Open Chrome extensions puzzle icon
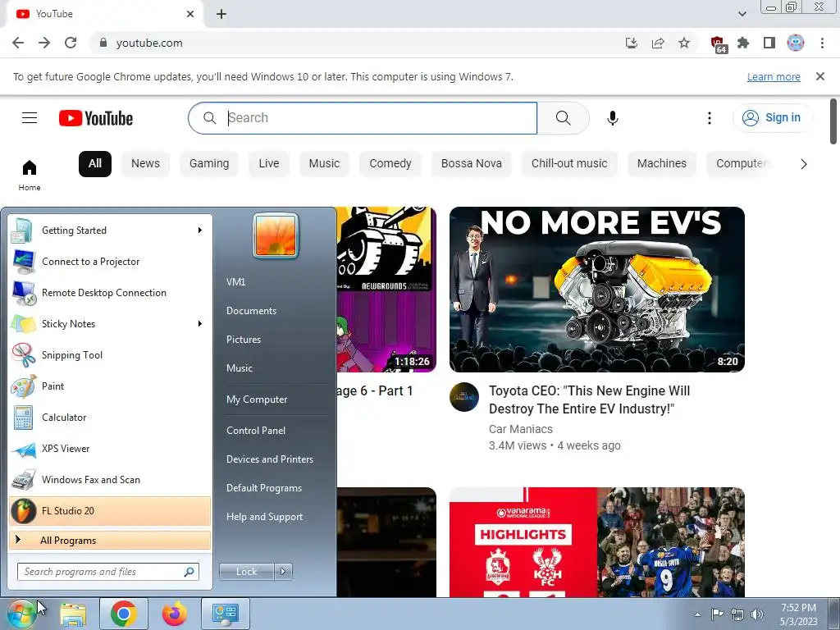This screenshot has height=630, width=840. click(x=743, y=43)
